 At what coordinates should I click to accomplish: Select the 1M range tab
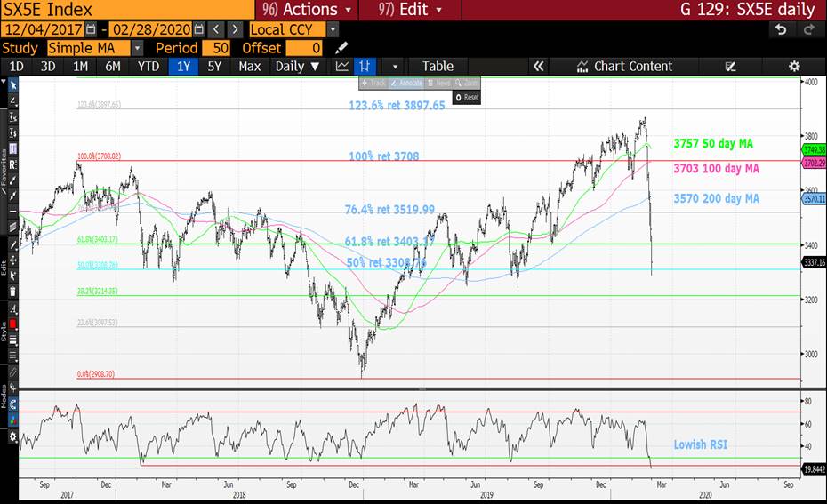[x=81, y=67]
